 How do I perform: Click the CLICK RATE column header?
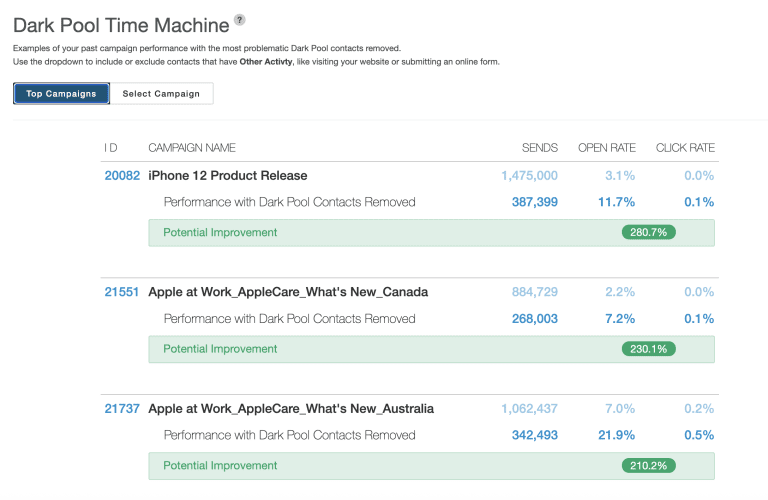pos(685,148)
